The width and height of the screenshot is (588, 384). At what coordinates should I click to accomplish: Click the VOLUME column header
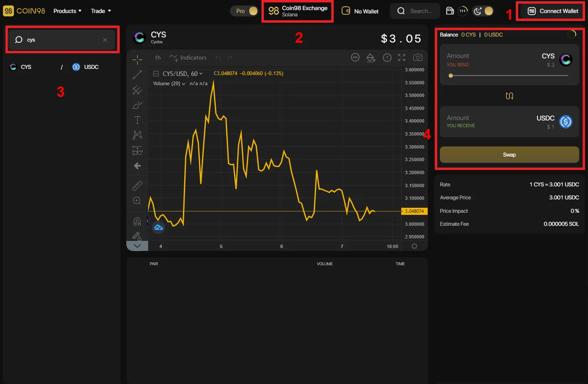[x=324, y=264]
